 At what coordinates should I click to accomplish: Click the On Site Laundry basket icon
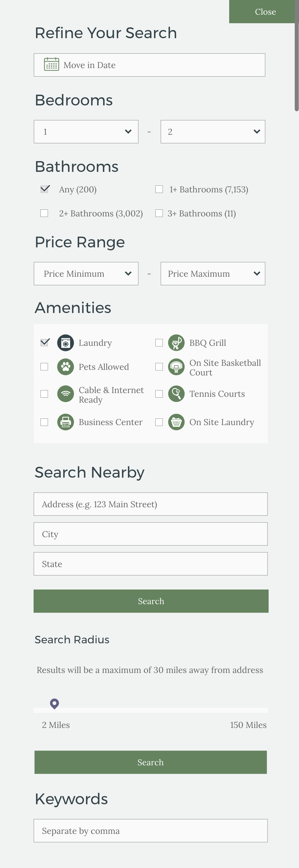(176, 422)
